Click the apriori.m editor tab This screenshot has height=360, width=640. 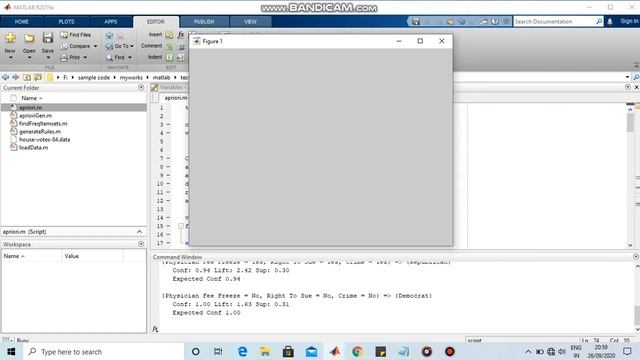(x=175, y=98)
